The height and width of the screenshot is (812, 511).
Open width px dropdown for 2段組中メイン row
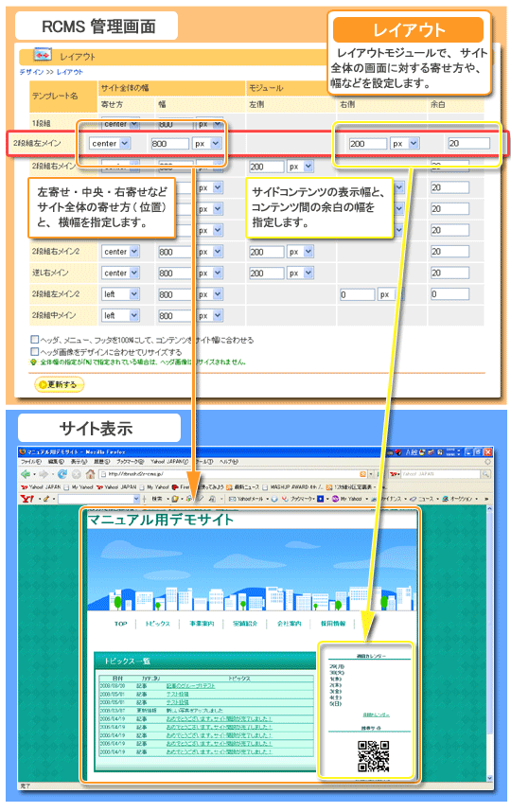click(x=210, y=315)
